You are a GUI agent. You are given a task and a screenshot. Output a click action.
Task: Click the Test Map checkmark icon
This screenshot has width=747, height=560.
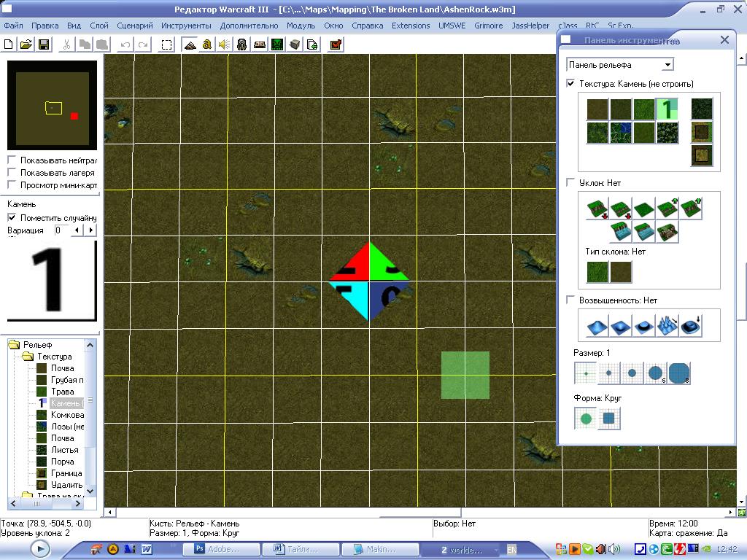[x=336, y=44]
